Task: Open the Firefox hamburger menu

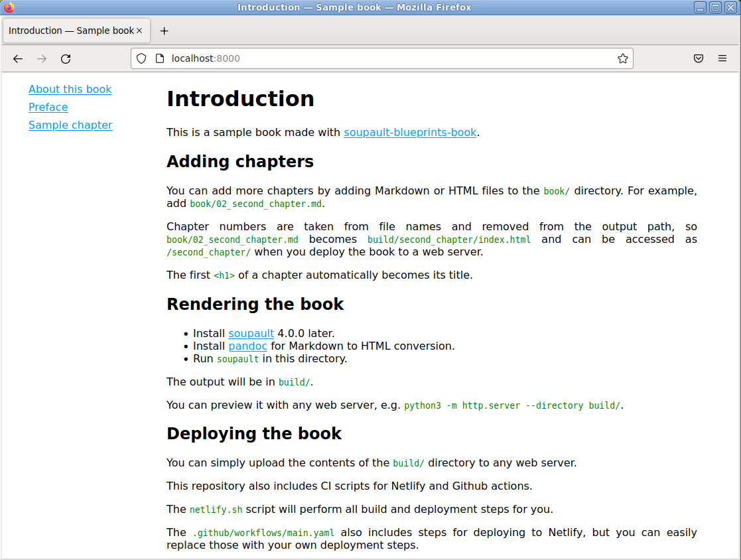Action: click(722, 58)
